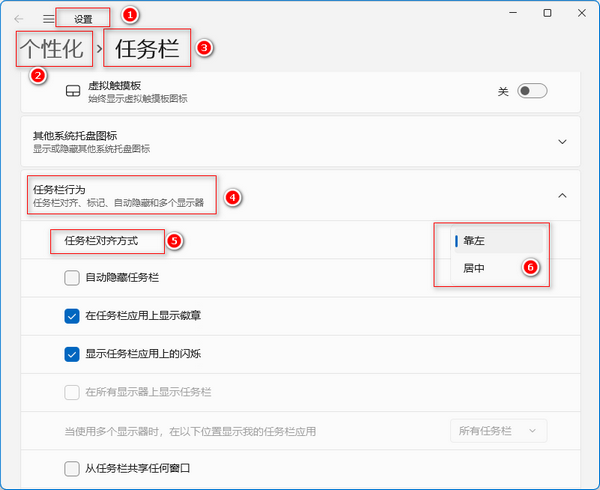Collapse the 任务栏行为 section chevron
This screenshot has height=490, width=600.
pos(562,196)
